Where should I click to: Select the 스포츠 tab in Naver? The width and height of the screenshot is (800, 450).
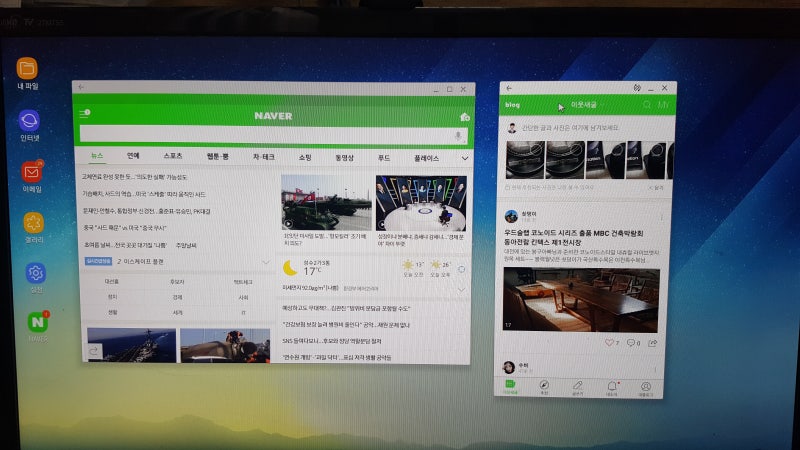(172, 156)
